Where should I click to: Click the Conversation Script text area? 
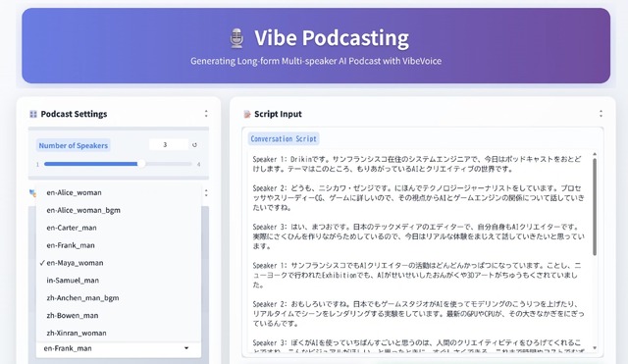pos(419,251)
